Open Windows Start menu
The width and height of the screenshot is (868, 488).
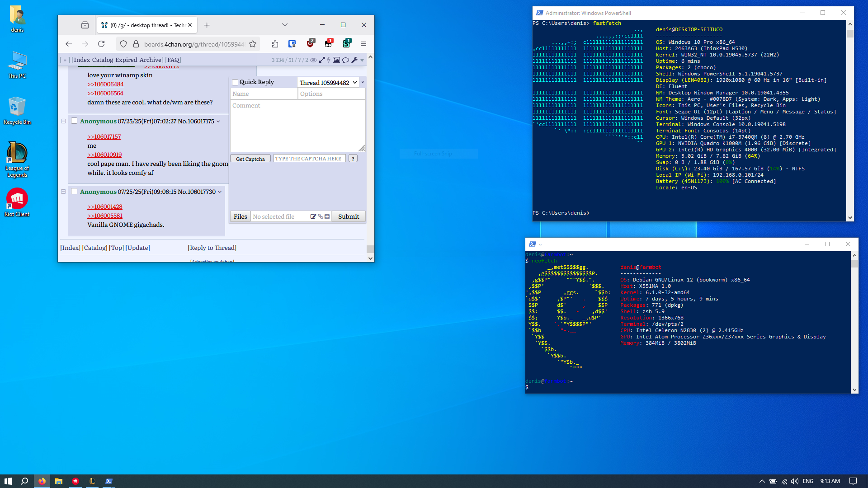point(8,481)
